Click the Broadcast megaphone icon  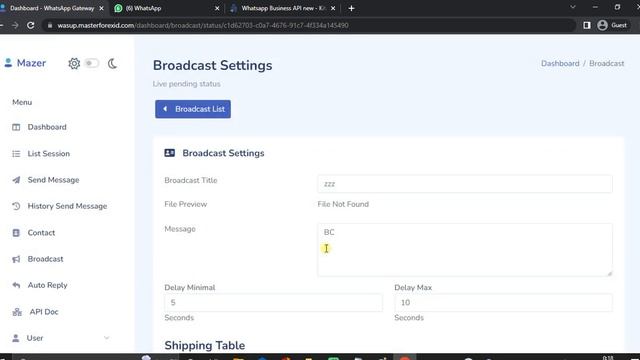point(16,259)
